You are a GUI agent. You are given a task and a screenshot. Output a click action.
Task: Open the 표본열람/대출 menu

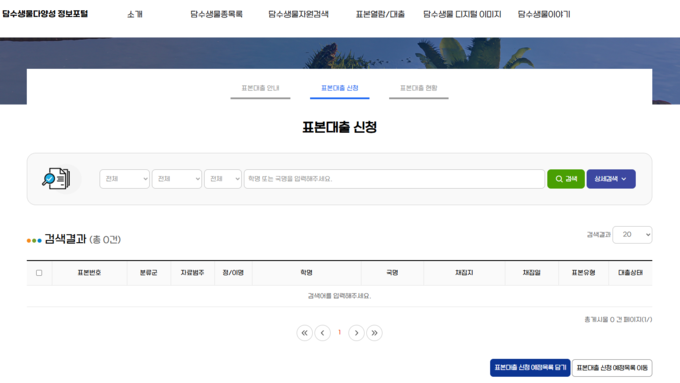coord(380,14)
